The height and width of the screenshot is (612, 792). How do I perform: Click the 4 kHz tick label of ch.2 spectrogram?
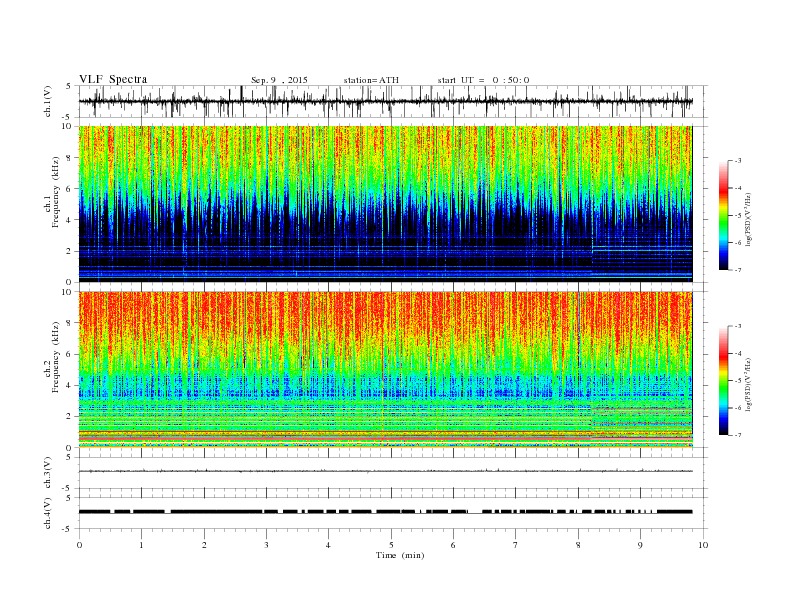pos(69,386)
